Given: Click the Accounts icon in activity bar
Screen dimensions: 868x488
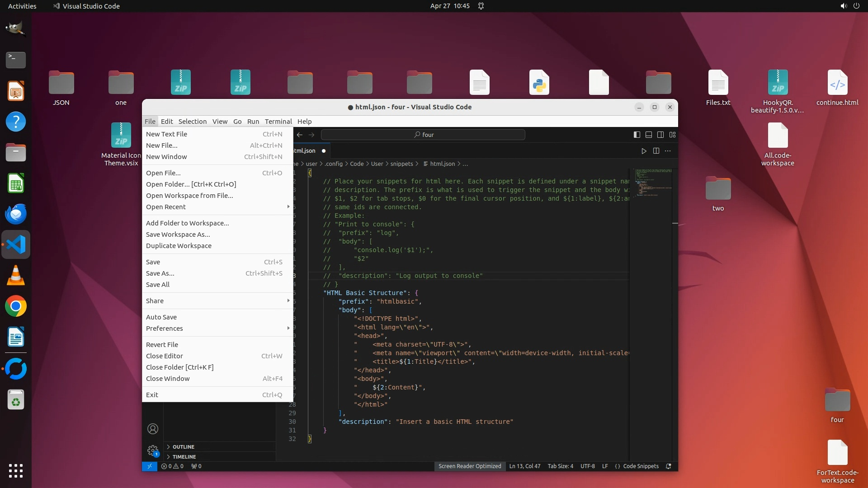Looking at the screenshot, I should (x=153, y=429).
